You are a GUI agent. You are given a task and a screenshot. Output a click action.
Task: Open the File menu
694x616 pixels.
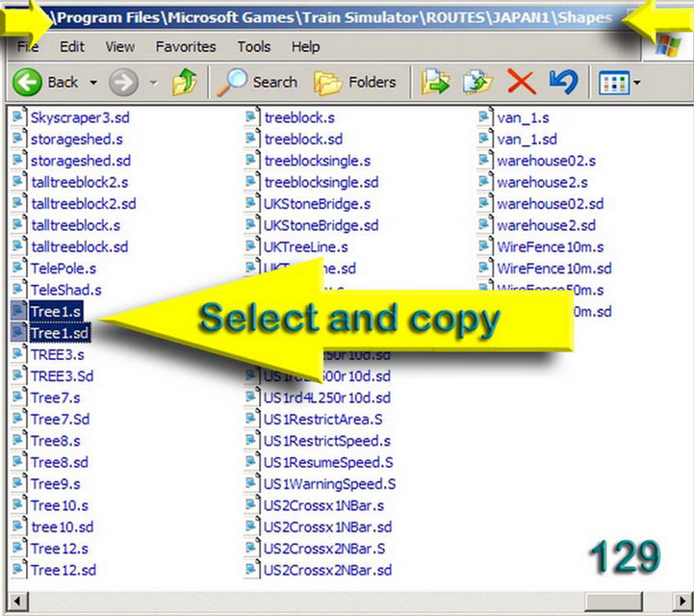(x=28, y=46)
